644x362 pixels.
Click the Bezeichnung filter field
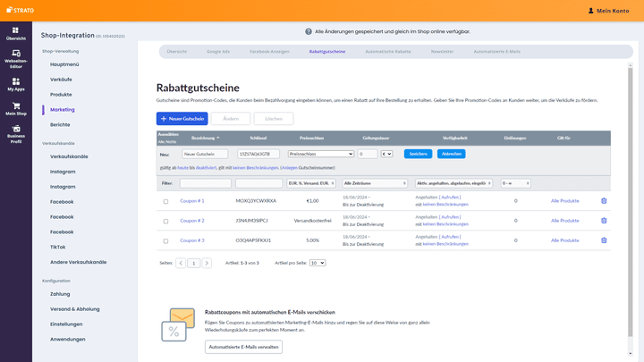tap(206, 183)
